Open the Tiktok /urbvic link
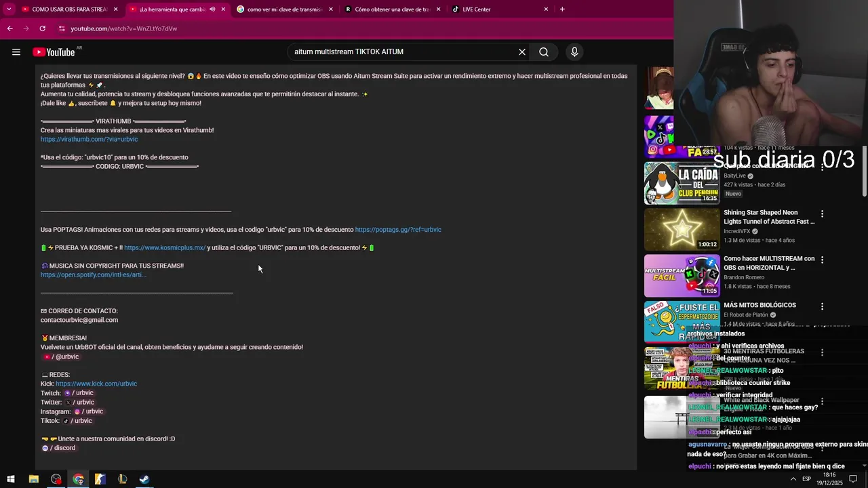This screenshot has width=868, height=488. (77, 421)
